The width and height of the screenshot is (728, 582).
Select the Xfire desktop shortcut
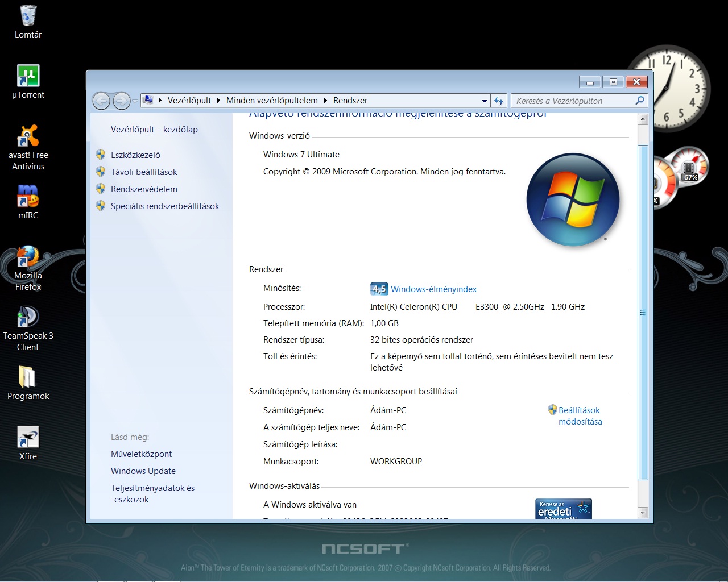pyautogui.click(x=28, y=443)
